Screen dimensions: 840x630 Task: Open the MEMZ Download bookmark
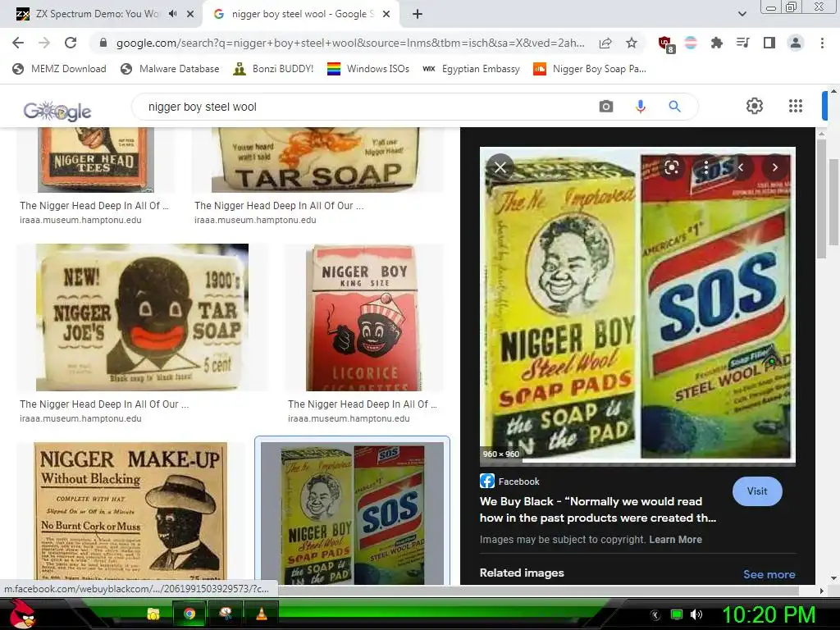[x=59, y=69]
